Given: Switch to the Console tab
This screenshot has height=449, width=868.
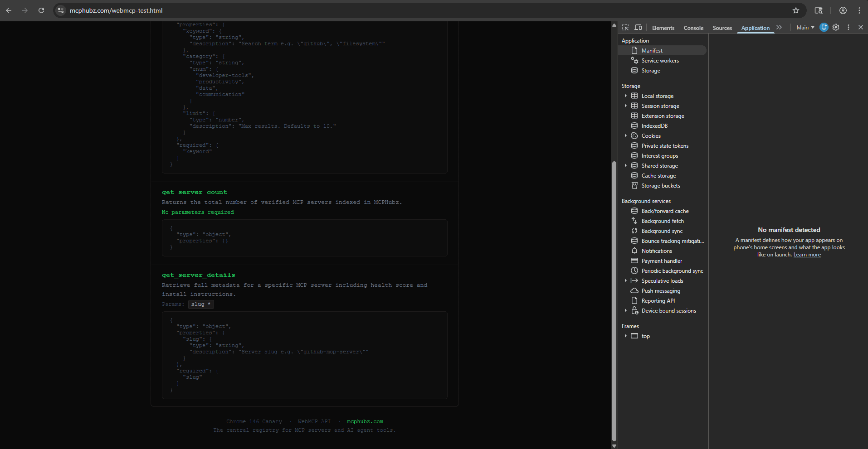Looking at the screenshot, I should click(x=693, y=28).
